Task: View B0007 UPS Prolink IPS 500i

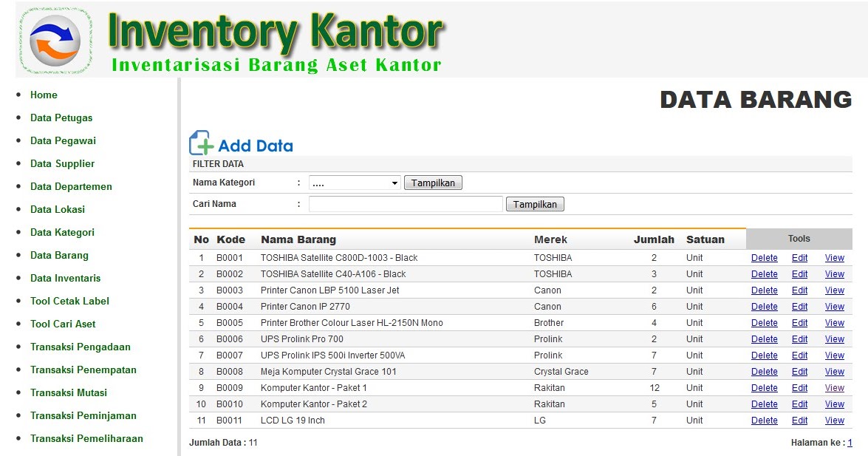Action: pos(835,355)
